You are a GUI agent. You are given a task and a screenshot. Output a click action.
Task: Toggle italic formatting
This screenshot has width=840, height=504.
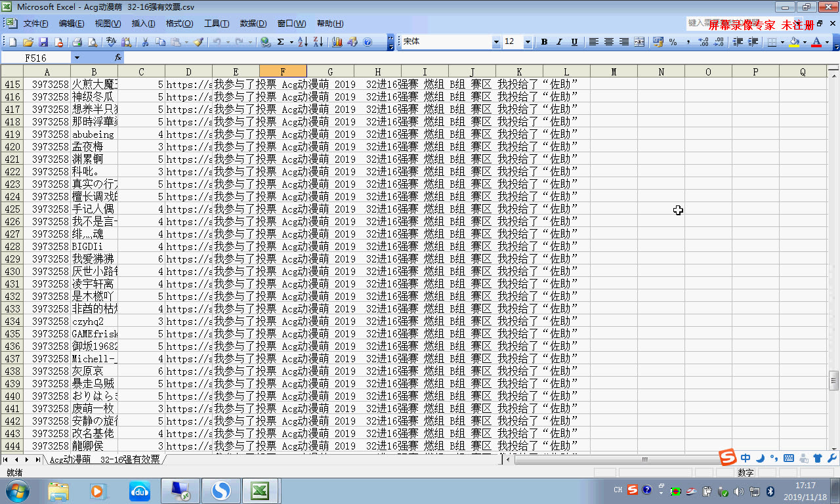tap(559, 42)
